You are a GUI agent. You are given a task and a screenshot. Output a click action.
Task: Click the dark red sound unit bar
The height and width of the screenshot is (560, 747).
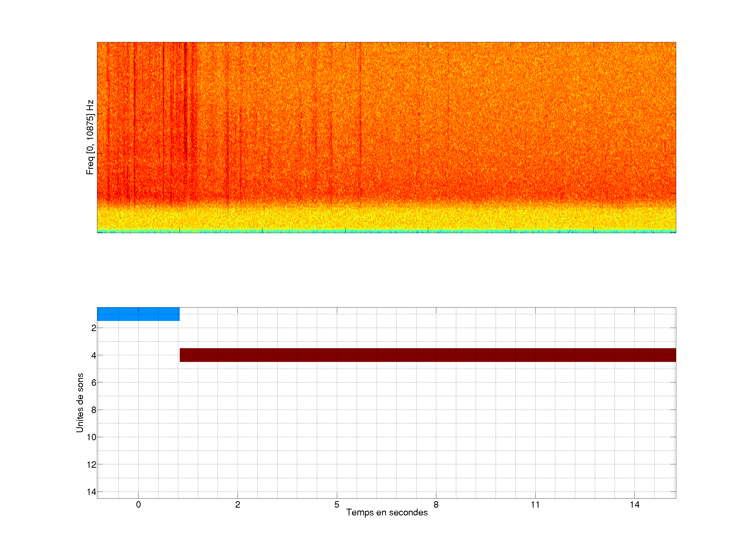click(427, 355)
